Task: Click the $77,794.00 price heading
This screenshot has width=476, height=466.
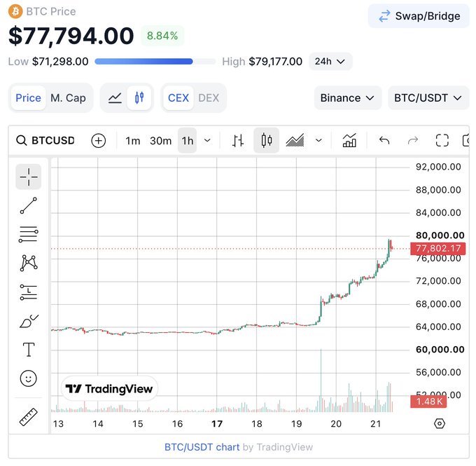Action: point(71,36)
